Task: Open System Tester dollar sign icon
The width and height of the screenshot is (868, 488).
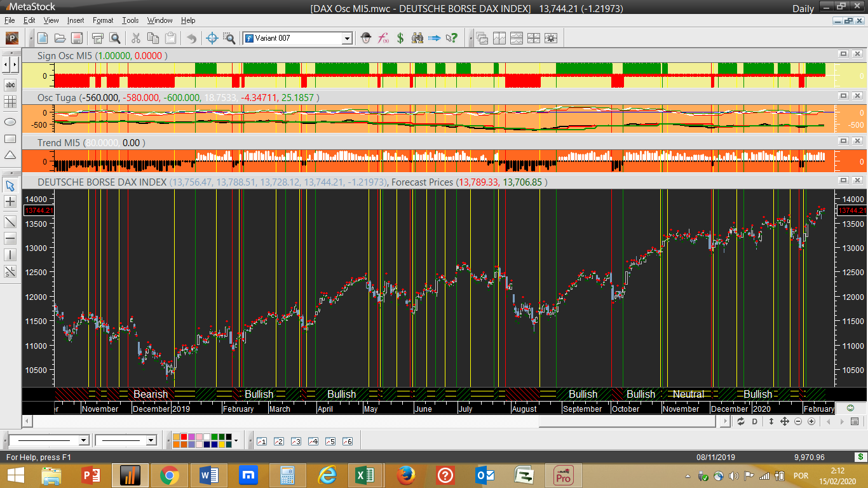Action: [400, 38]
